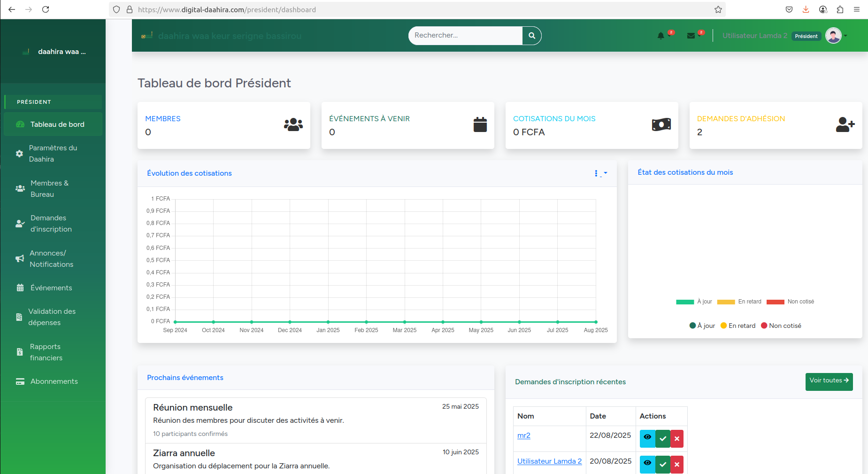Click the site padlock icon
This screenshot has width=868, height=474.
click(x=130, y=9)
